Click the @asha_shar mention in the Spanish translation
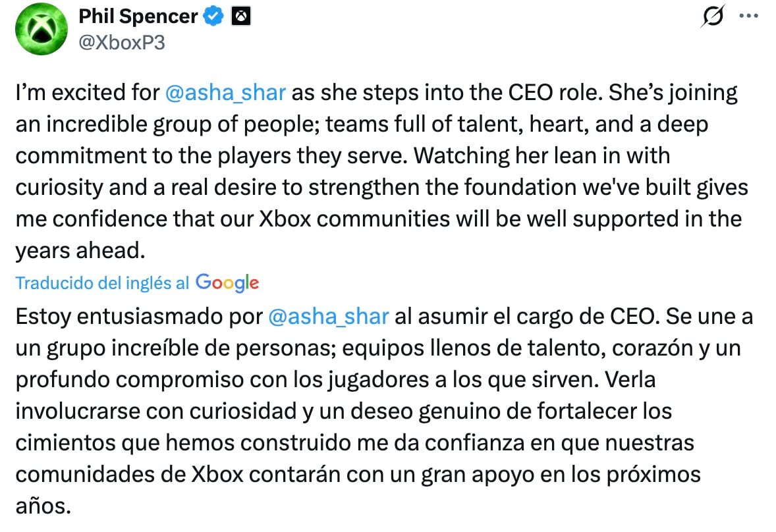The image size is (776, 532). pos(328,317)
